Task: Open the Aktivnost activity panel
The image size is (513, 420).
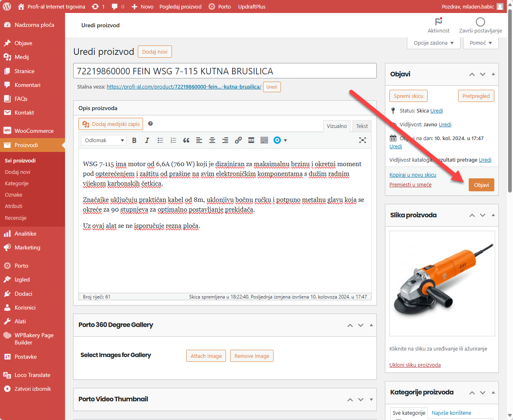Action: [438, 25]
